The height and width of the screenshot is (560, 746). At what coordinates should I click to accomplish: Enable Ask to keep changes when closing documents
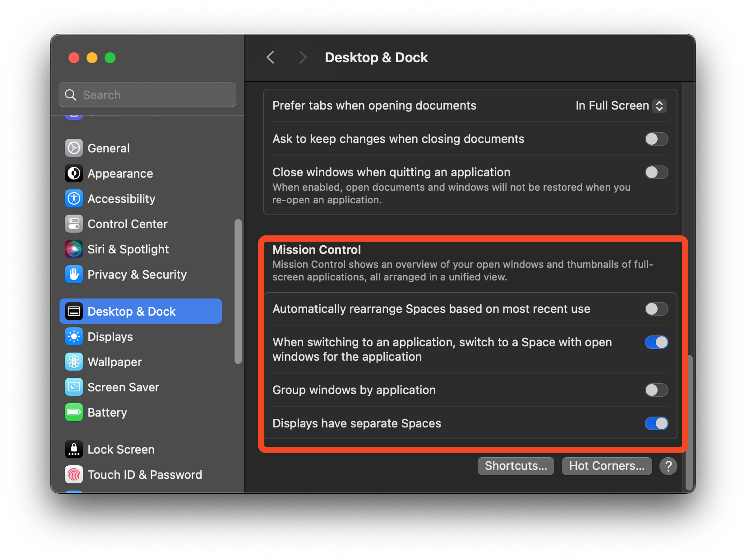click(656, 139)
